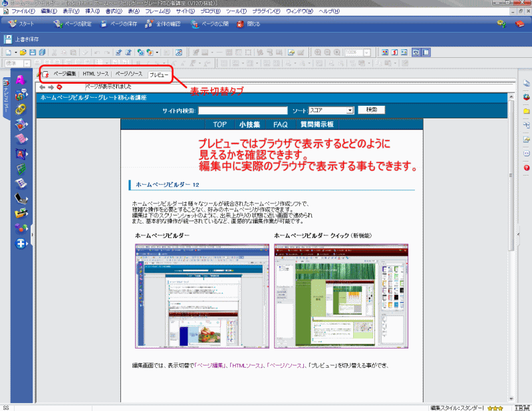The image size is (532, 411).
Task: Click the globe icon in right panel strip
Action: 526,97
